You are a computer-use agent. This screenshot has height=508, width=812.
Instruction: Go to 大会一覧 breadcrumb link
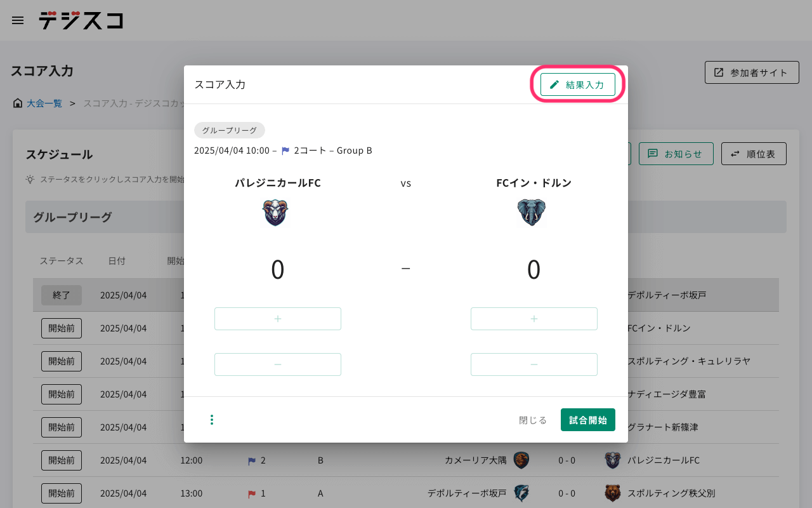click(44, 103)
